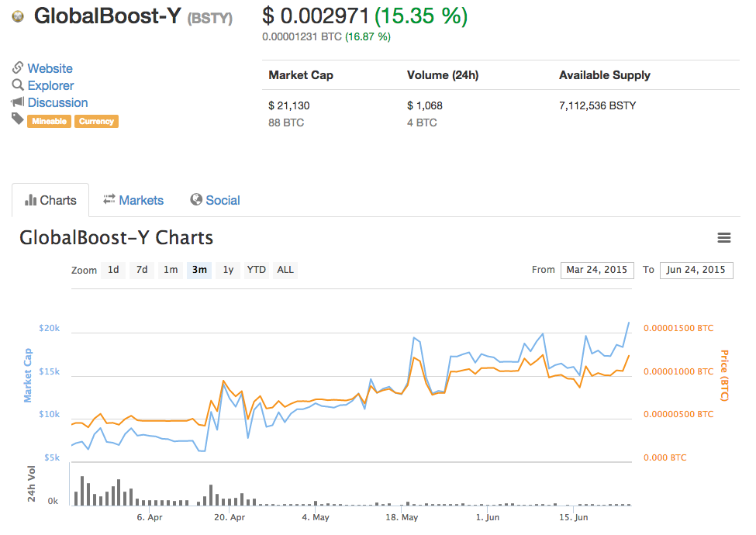Screen dimensions: 756x535
Task: Click the 7,112,536 BSTY supply value
Action: (x=597, y=105)
